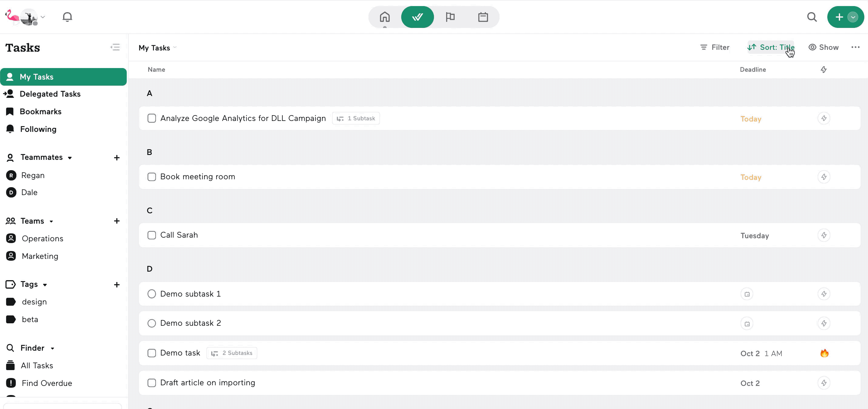Select the Tasks checkmark tab
Image resolution: width=868 pixels, height=409 pixels.
(x=417, y=17)
